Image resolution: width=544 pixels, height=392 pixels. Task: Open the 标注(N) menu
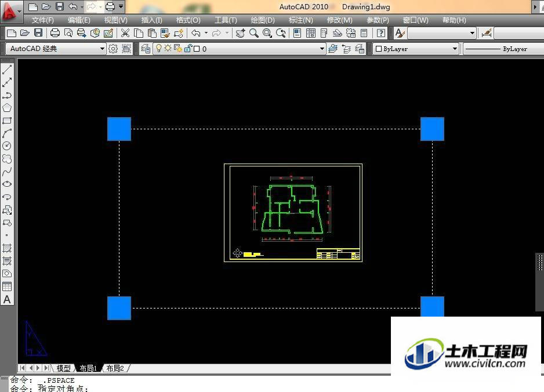(x=301, y=20)
